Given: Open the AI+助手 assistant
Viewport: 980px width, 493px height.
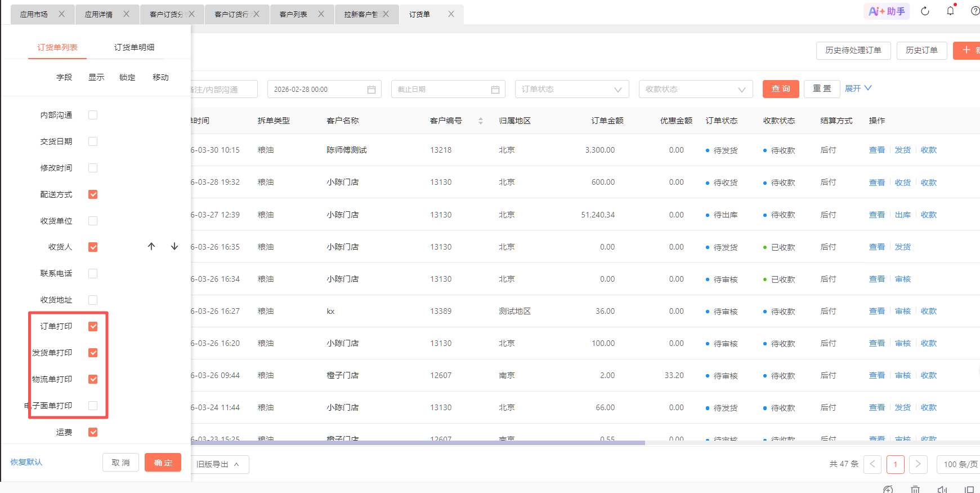Looking at the screenshot, I should tap(887, 11).
